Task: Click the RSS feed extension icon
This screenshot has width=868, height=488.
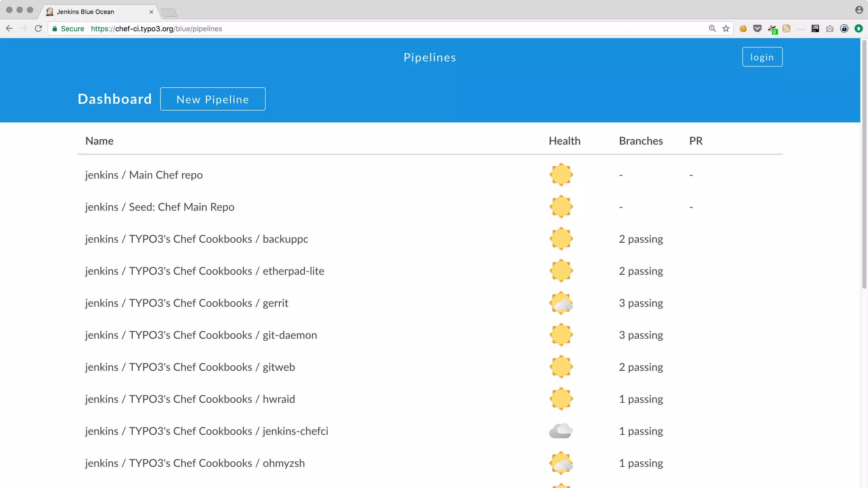Action: 787,28
